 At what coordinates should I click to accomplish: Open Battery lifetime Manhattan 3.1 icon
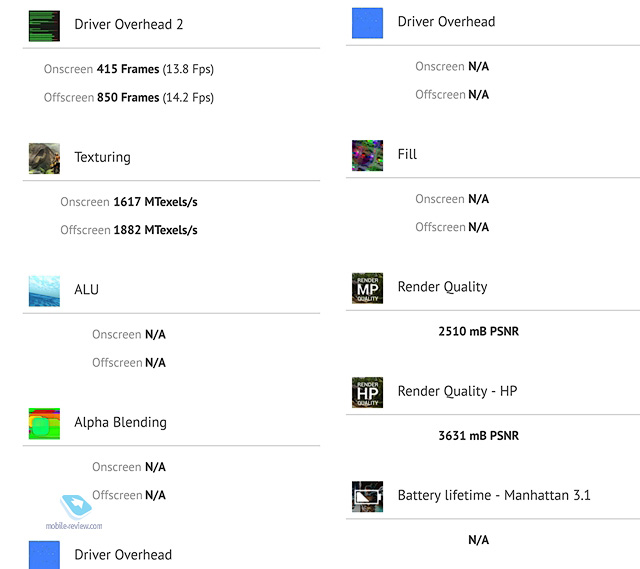(x=367, y=496)
